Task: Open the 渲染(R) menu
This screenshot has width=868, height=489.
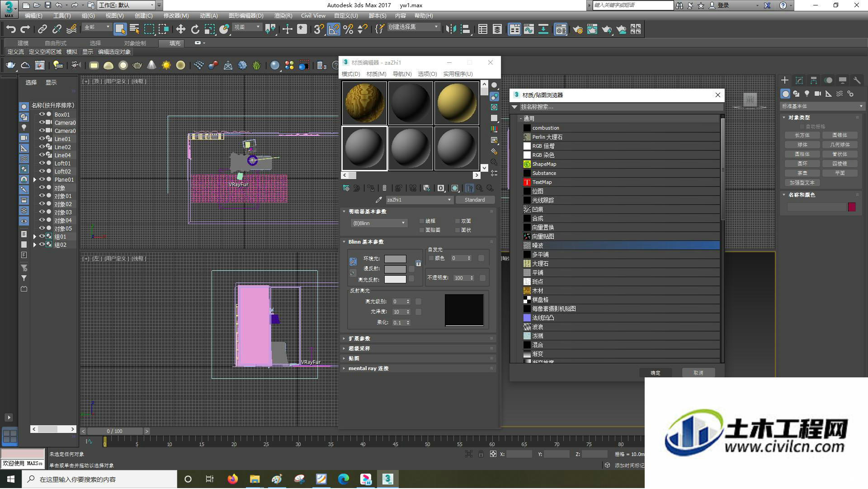Action: 283,16
